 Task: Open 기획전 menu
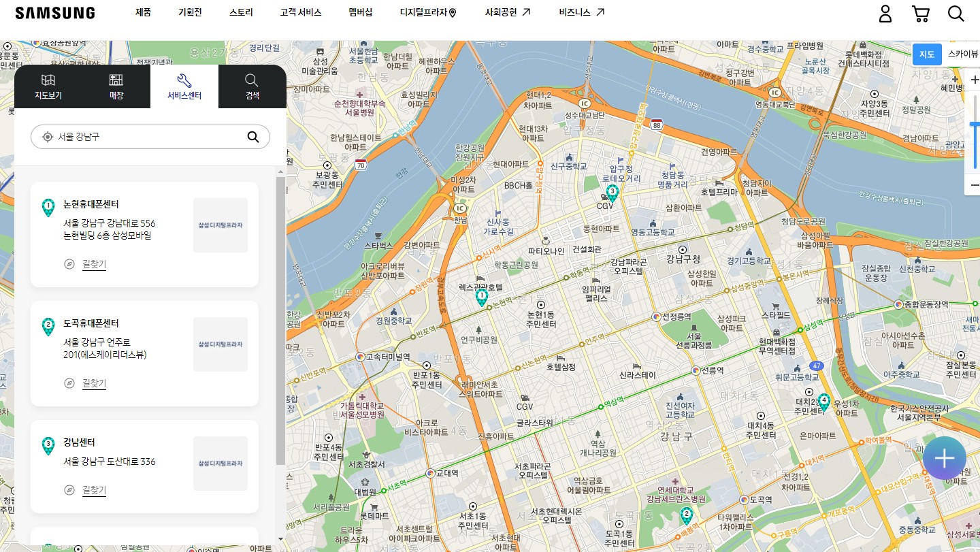[190, 12]
